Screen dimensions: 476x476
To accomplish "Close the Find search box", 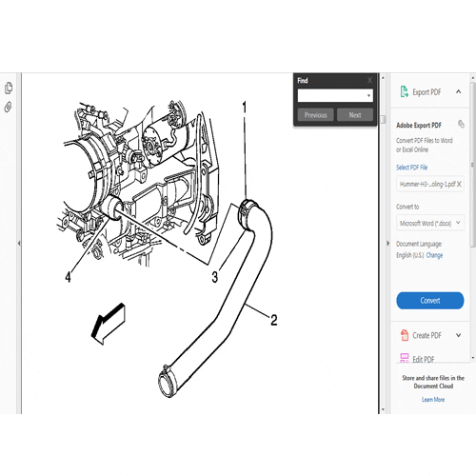I will [x=369, y=80].
